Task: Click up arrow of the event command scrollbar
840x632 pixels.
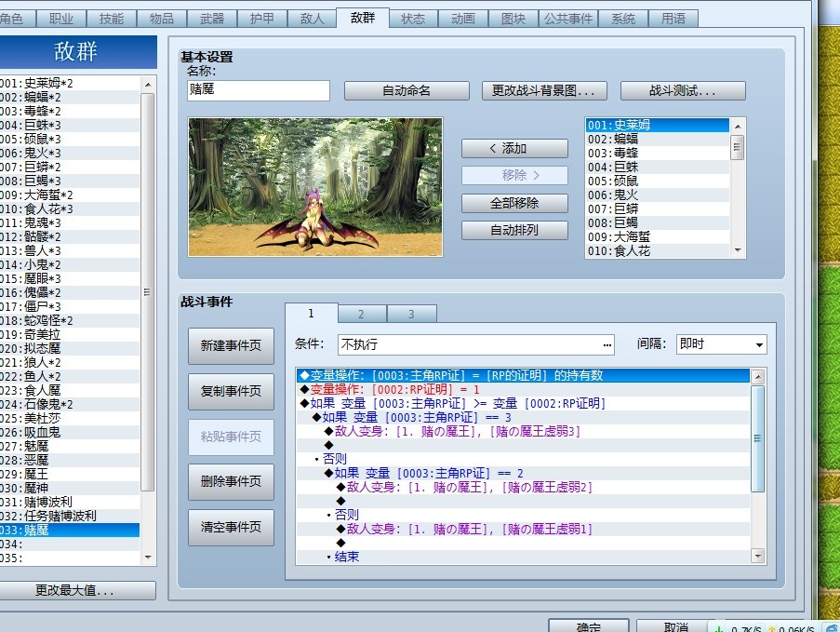Action: [758, 377]
